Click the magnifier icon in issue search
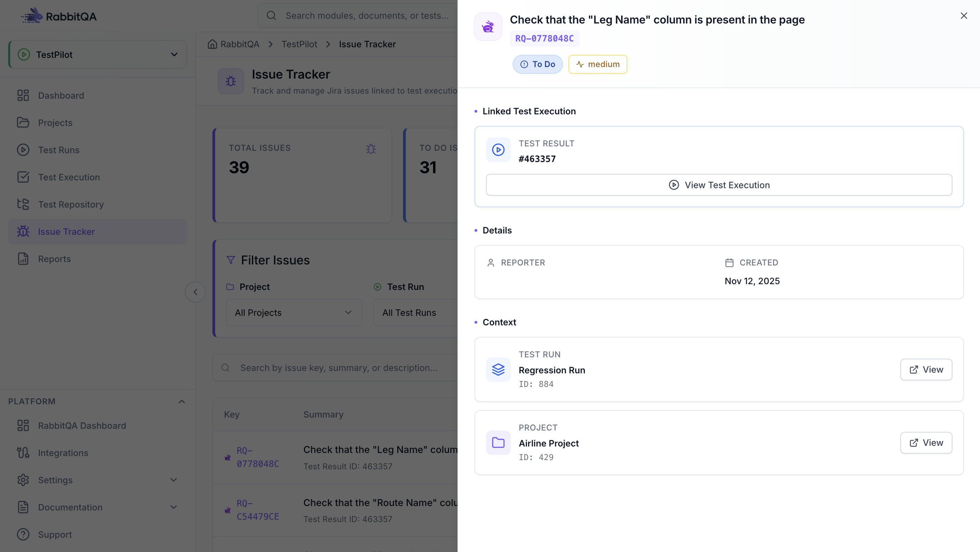The height and width of the screenshot is (552, 980). click(225, 368)
